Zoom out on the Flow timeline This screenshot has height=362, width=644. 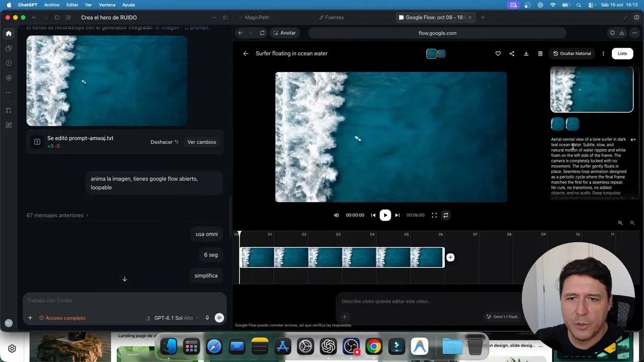pyautogui.click(x=620, y=223)
